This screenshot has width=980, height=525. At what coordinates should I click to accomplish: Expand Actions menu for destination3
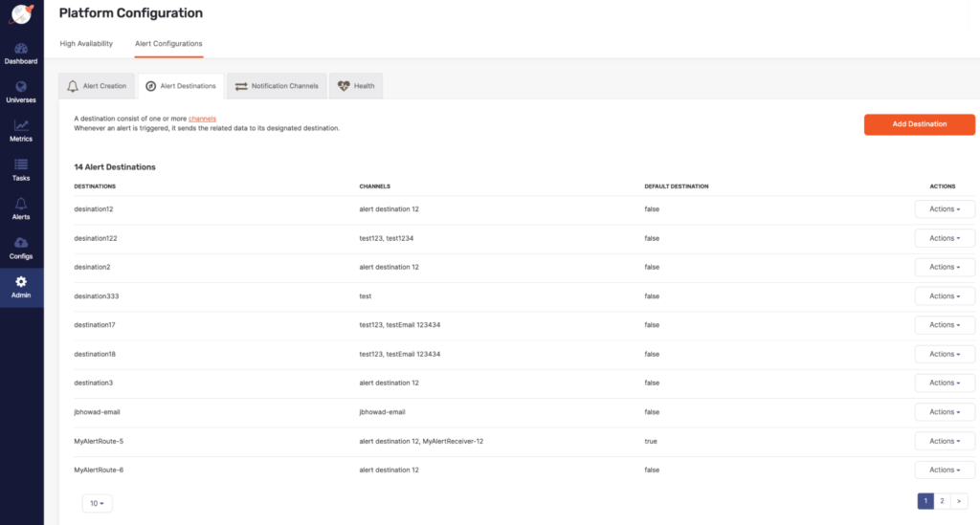click(945, 383)
